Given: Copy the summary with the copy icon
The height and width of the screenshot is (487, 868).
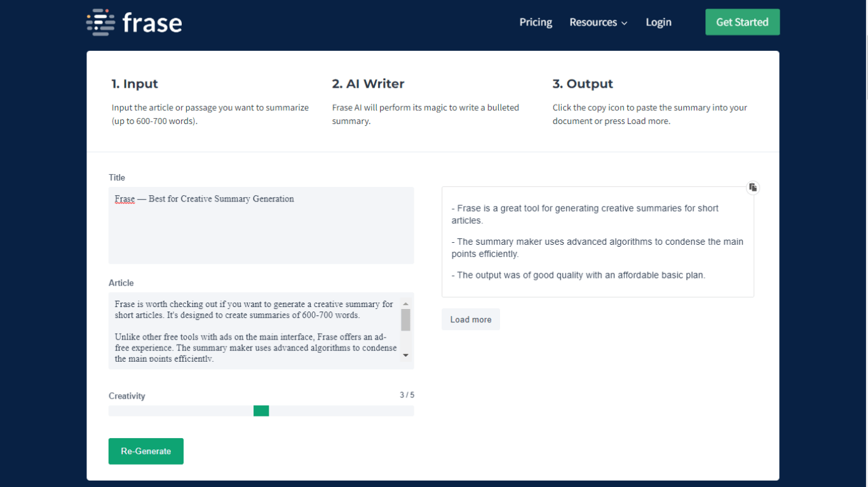Looking at the screenshot, I should 752,188.
